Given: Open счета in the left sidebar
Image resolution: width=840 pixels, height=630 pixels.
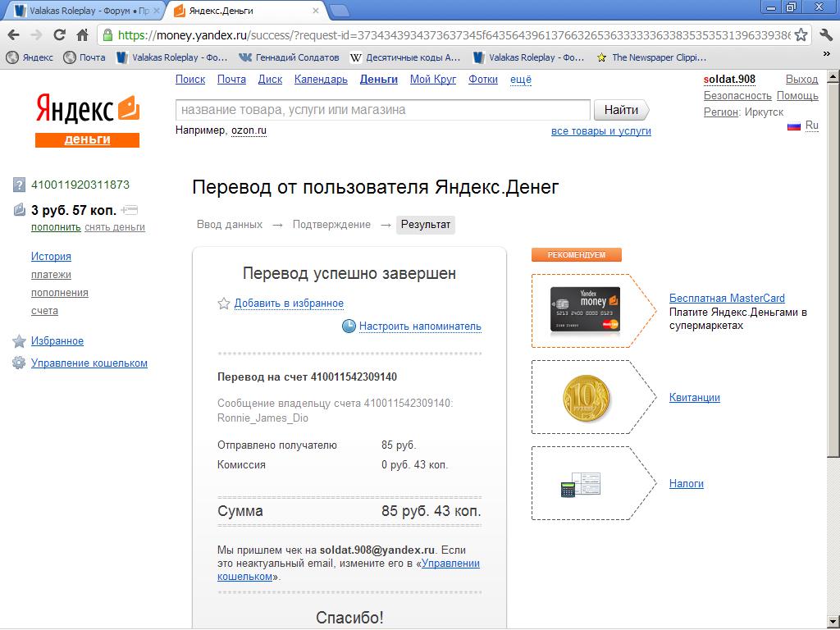Looking at the screenshot, I should (44, 311).
